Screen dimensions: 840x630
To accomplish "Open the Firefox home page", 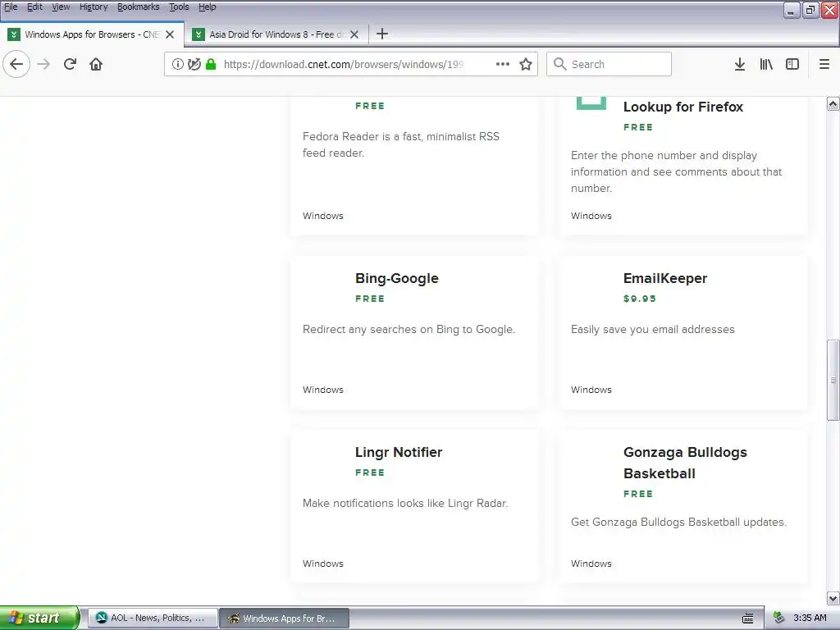I will [x=96, y=64].
